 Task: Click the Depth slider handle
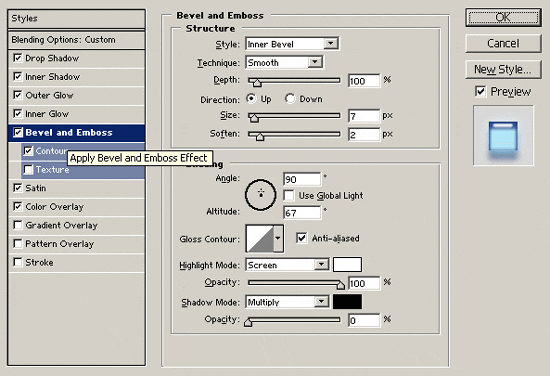[257, 82]
